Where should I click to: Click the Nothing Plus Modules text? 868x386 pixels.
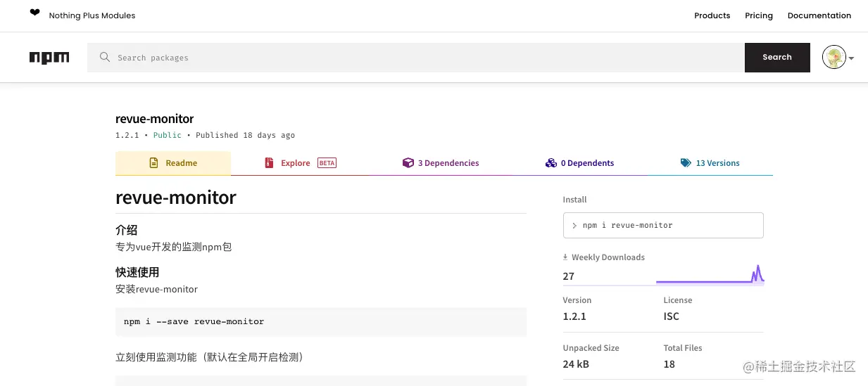(x=92, y=15)
